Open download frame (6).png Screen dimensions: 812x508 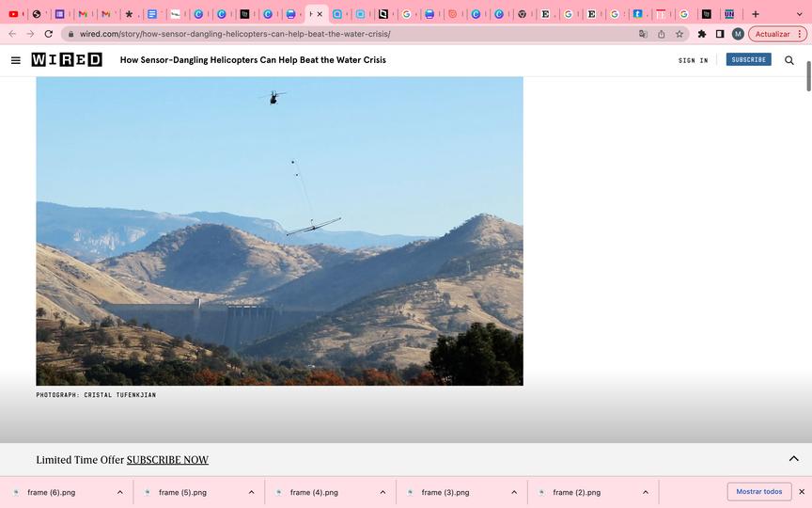point(52,492)
